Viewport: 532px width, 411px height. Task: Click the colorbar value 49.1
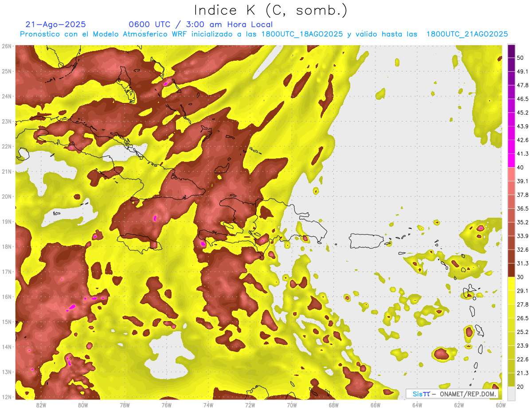coord(523,71)
